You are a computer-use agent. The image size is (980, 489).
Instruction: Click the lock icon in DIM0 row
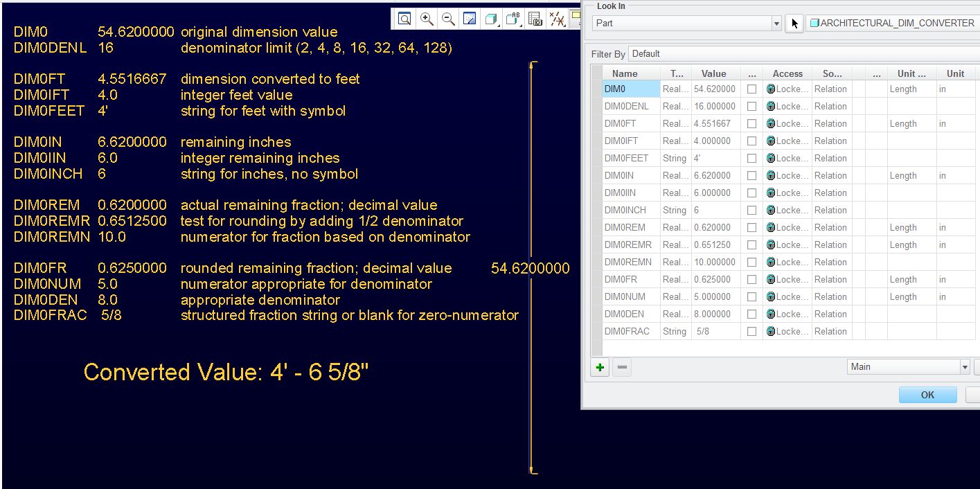coord(770,89)
